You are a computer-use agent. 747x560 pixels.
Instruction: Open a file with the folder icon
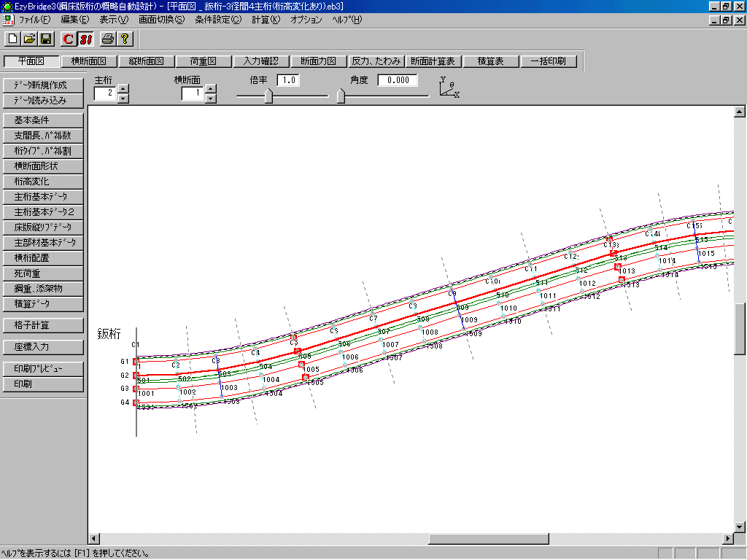29,39
